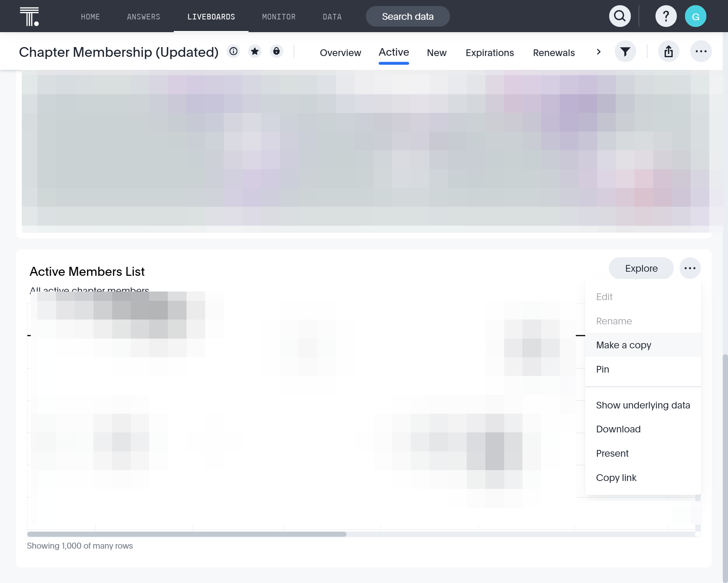Click the Search data button

pos(408,16)
